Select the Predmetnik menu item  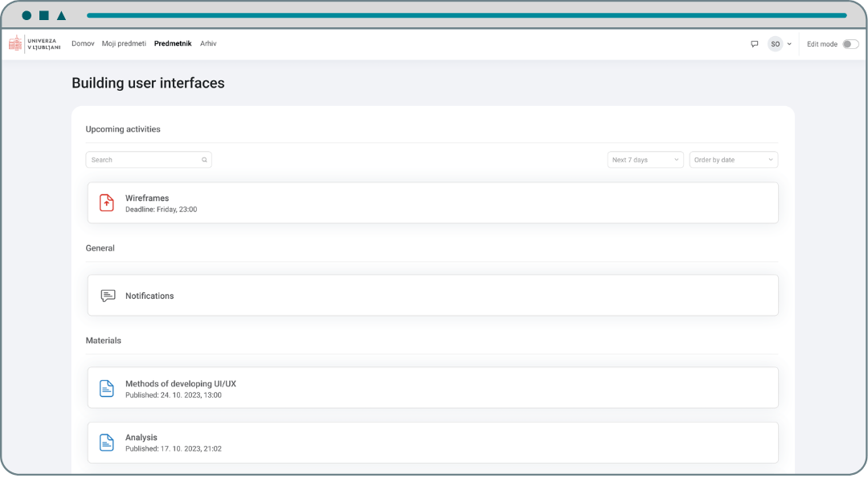(173, 43)
